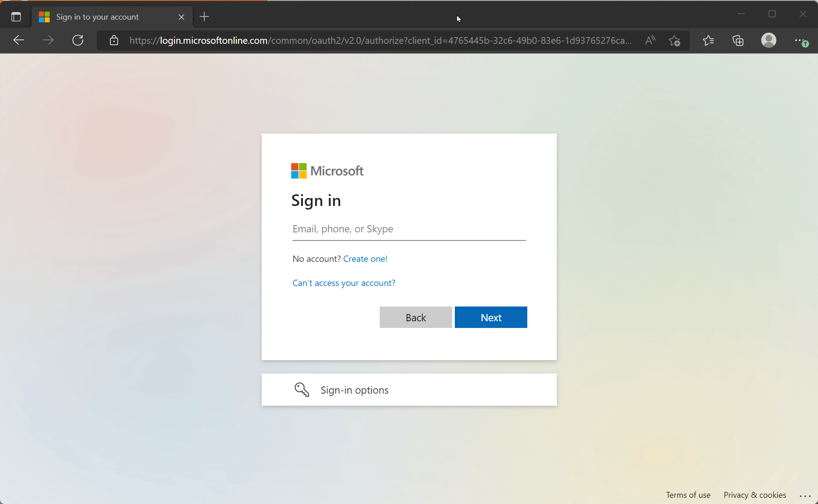Focus the Email, phone, or Skype field

point(409,229)
